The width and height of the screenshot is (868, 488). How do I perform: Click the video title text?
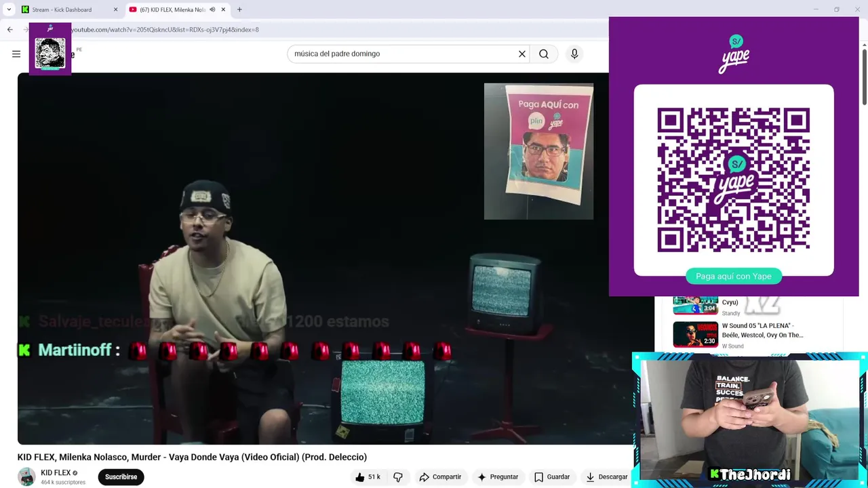(x=192, y=457)
